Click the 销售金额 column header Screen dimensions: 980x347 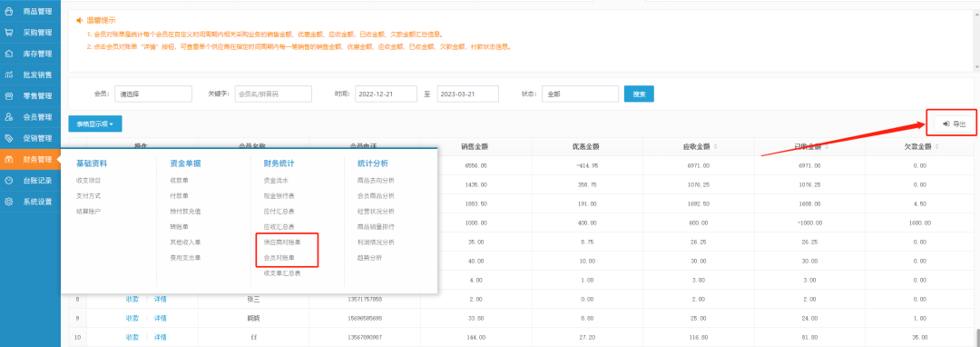[x=475, y=147]
